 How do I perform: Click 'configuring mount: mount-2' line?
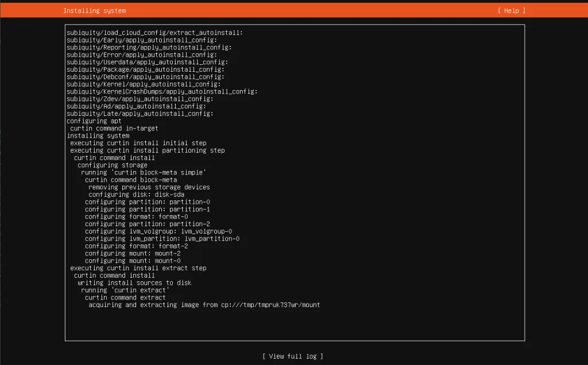133,253
